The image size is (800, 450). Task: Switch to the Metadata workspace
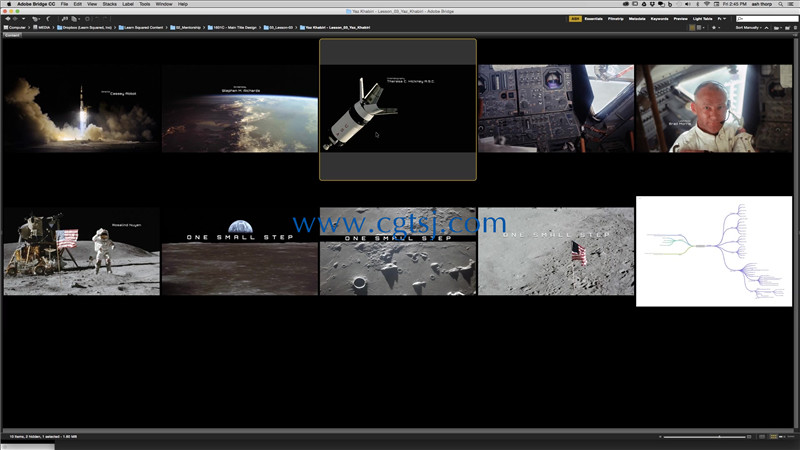click(637, 19)
